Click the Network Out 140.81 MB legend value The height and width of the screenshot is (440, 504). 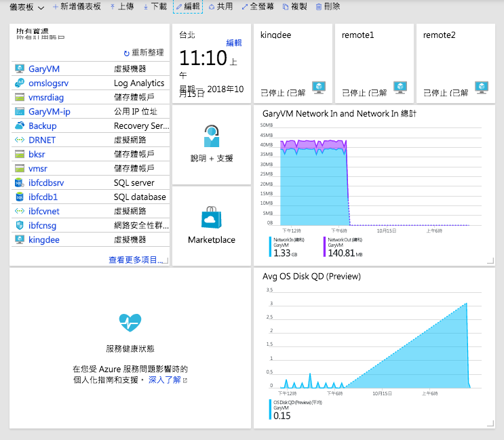pos(345,254)
